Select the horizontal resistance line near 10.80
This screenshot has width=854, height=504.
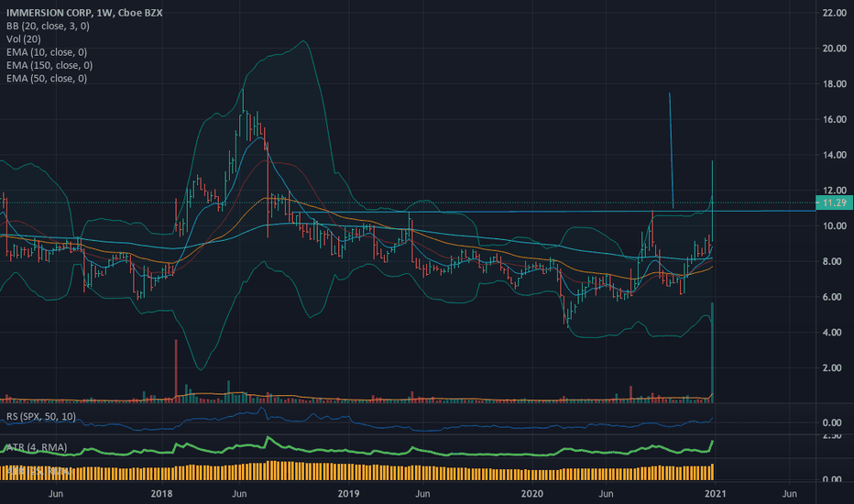[553, 211]
